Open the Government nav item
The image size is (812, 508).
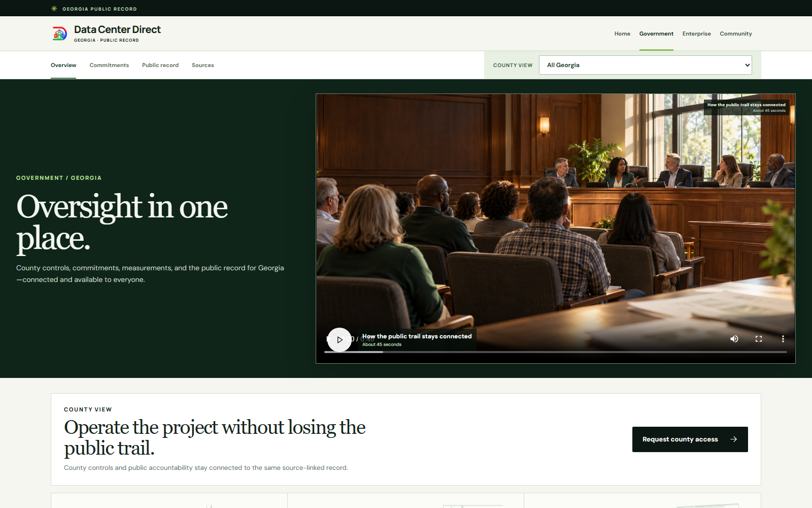(656, 34)
